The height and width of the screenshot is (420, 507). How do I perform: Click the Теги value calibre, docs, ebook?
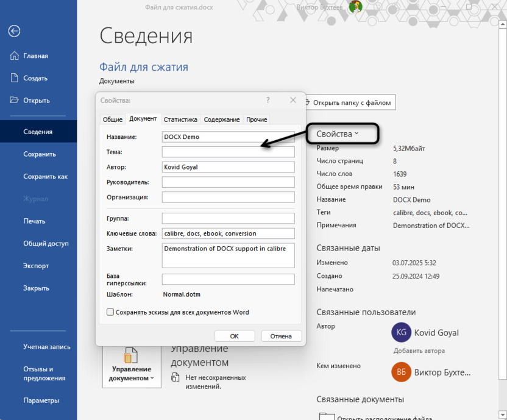pyautogui.click(x=430, y=213)
